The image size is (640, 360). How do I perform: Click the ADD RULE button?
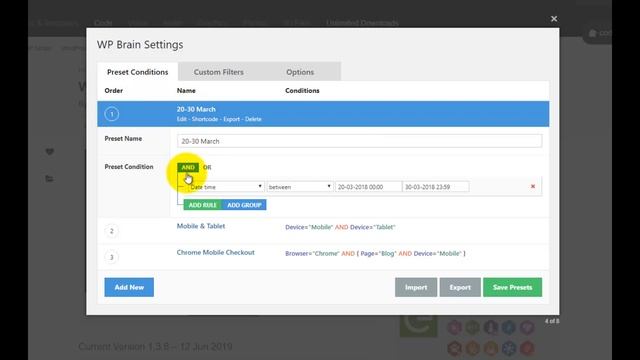tap(202, 205)
